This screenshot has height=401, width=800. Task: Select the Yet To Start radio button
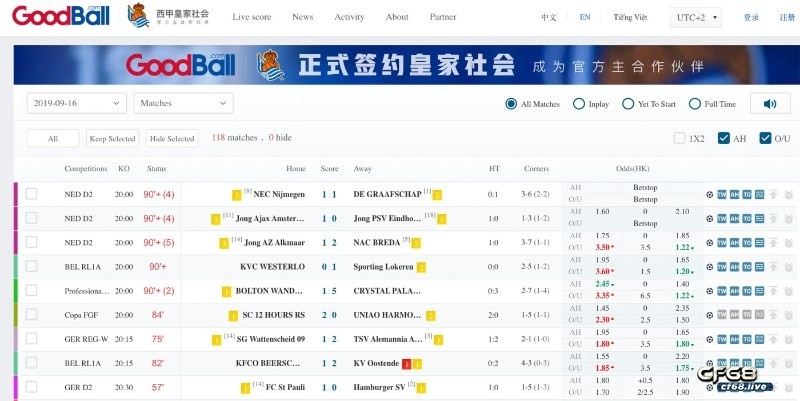628,104
